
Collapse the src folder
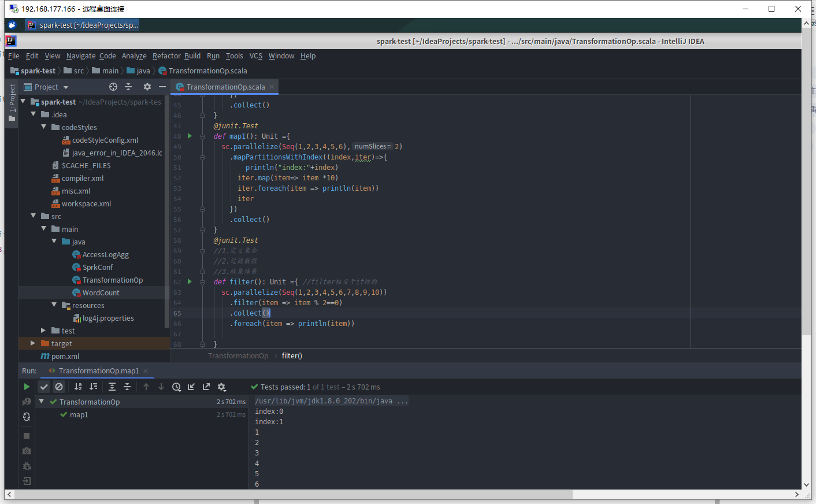[x=34, y=216]
